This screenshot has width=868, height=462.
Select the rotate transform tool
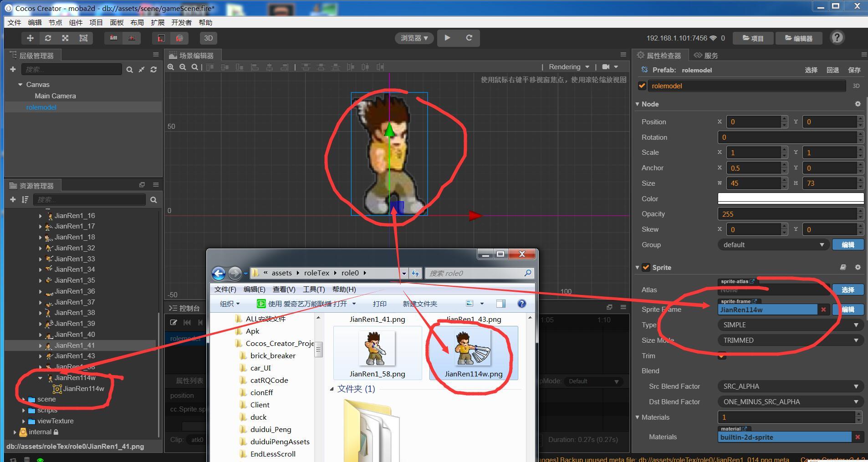[48, 38]
